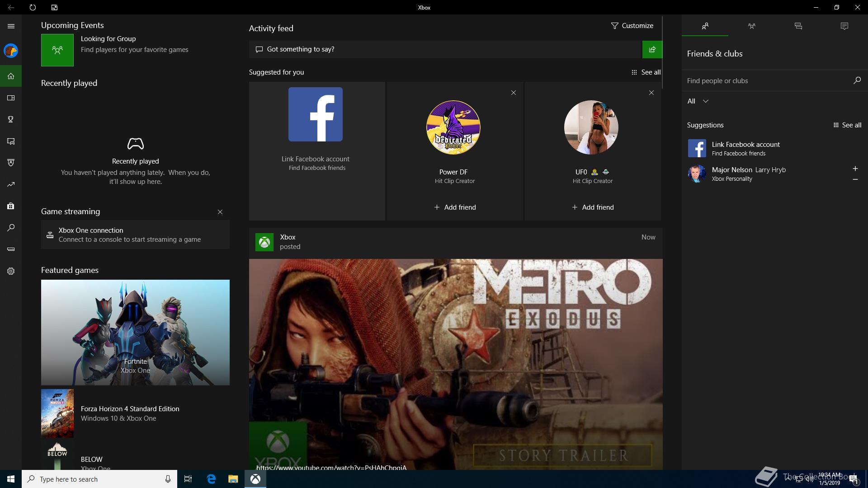Click the share button beside post box
The image size is (868, 488).
tap(652, 49)
